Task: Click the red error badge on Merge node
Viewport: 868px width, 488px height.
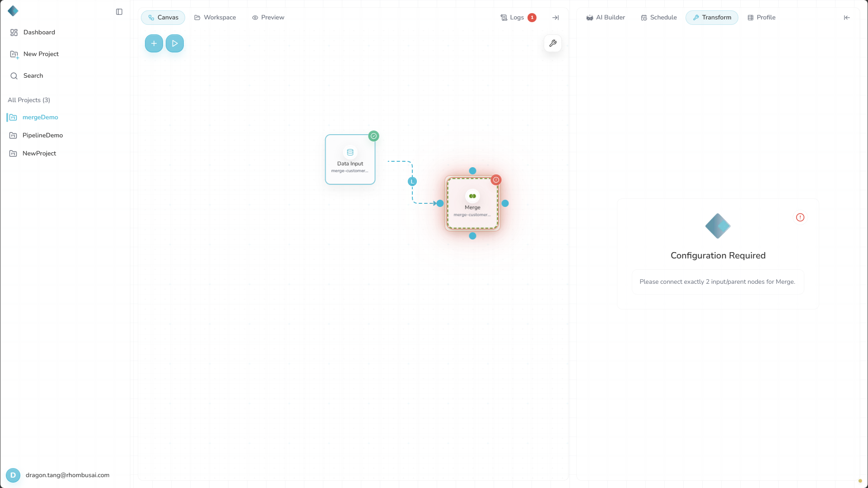Action: [x=496, y=180]
